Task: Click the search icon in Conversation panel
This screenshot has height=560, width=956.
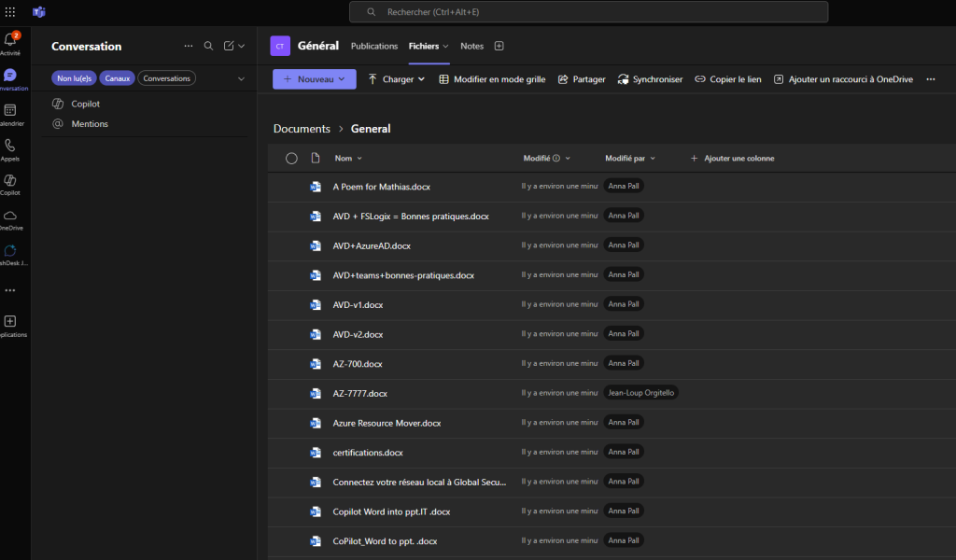Action: click(208, 46)
